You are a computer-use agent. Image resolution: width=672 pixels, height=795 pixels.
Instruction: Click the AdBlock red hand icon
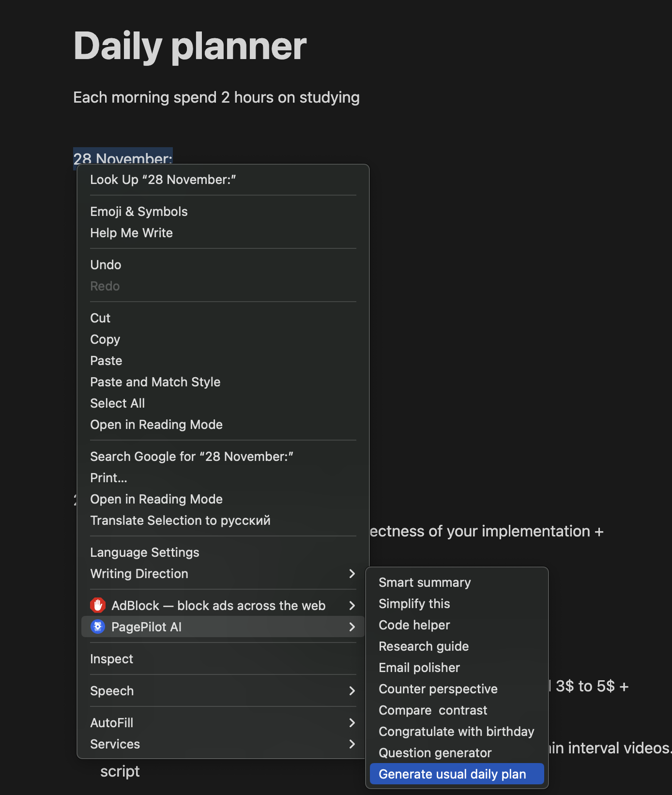point(98,605)
